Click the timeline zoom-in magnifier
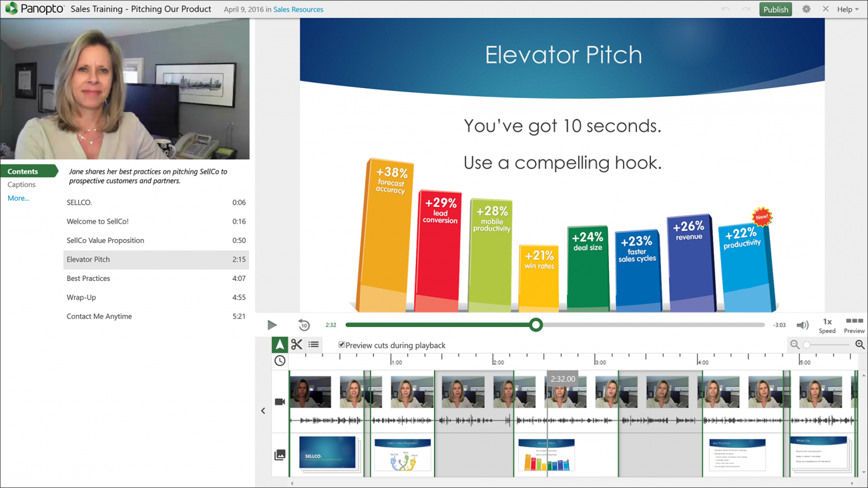The width and height of the screenshot is (868, 488). coord(860,345)
